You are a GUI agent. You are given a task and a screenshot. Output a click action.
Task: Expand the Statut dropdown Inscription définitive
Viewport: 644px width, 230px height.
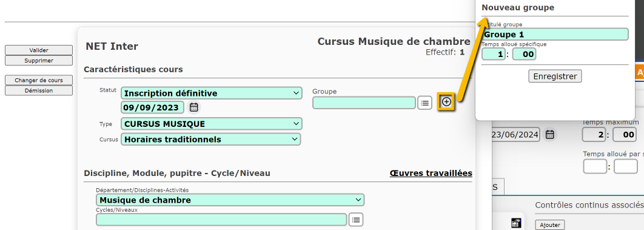[212, 93]
